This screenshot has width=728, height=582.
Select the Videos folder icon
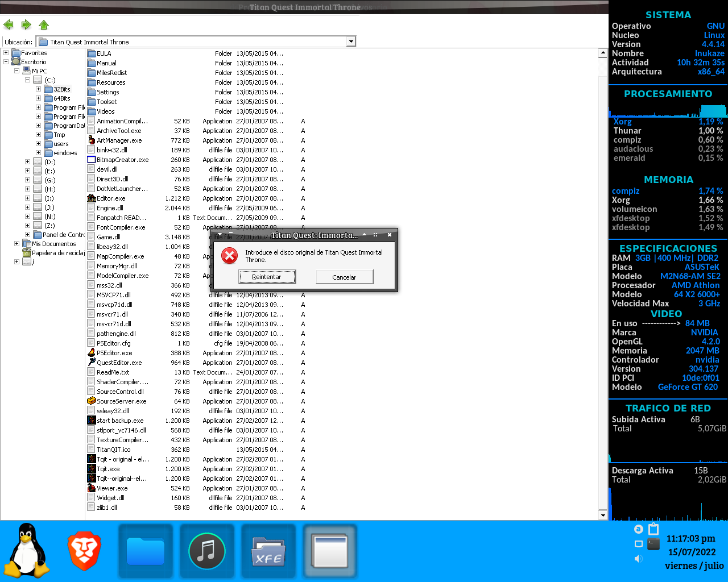(92, 111)
